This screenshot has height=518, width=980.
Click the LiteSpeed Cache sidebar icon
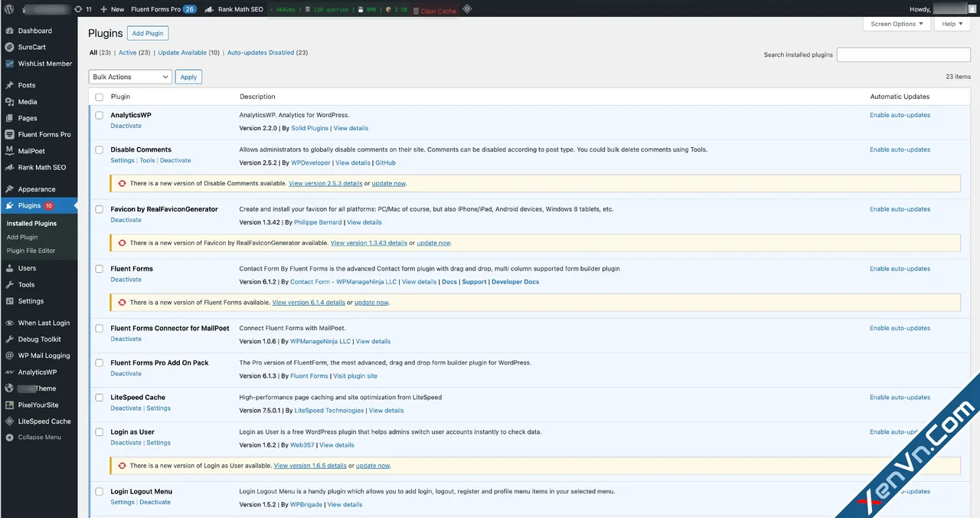pyautogui.click(x=9, y=421)
